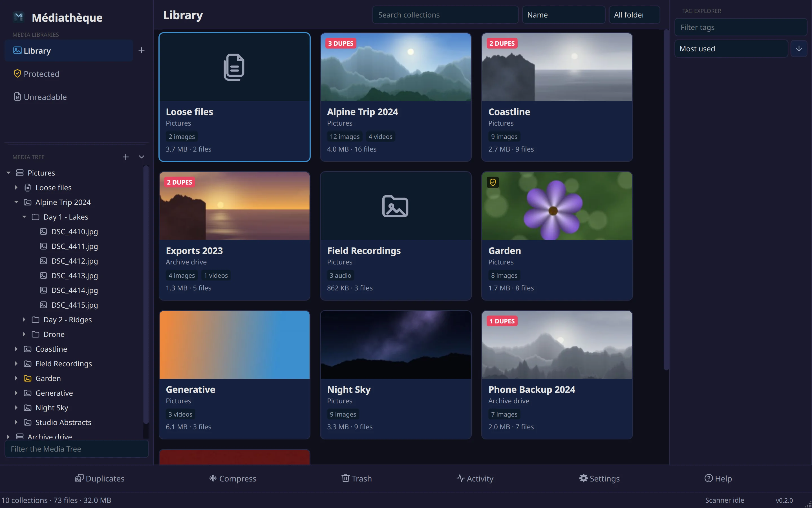Click the Duplicates icon in bottom bar
The image size is (812, 508).
click(x=79, y=478)
